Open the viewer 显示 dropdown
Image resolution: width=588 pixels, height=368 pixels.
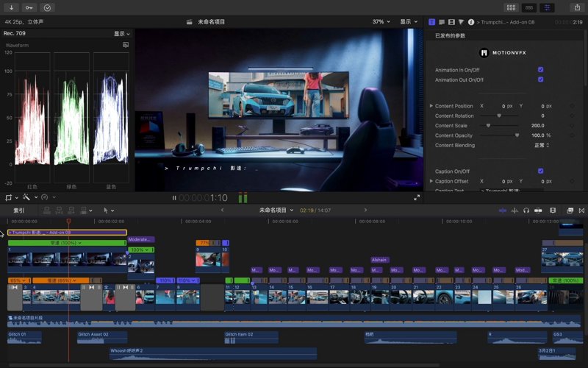pos(409,22)
